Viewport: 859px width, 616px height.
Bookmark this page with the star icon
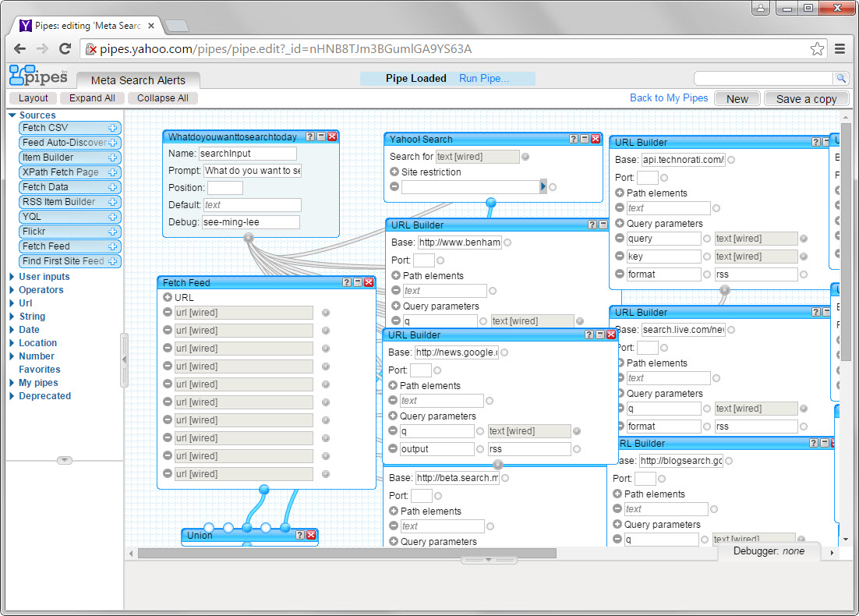[818, 49]
